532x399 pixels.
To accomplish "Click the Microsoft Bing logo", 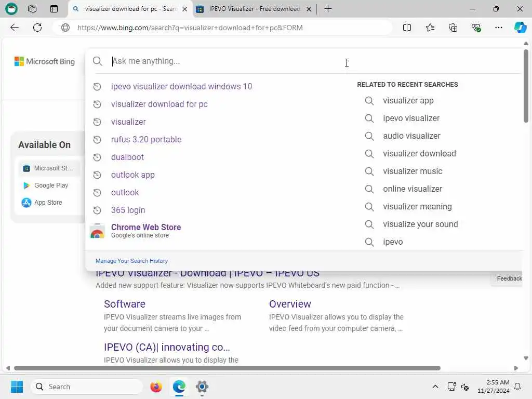I will (x=45, y=61).
